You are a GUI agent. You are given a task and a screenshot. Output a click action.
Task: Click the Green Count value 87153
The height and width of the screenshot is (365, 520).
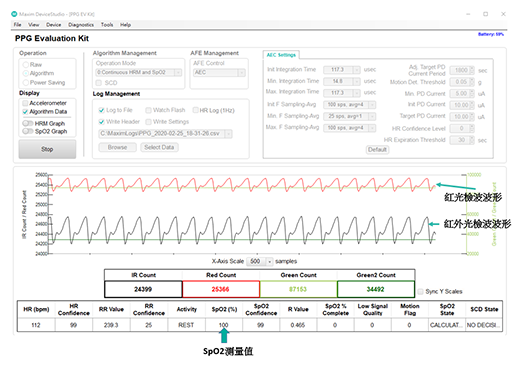click(x=298, y=289)
